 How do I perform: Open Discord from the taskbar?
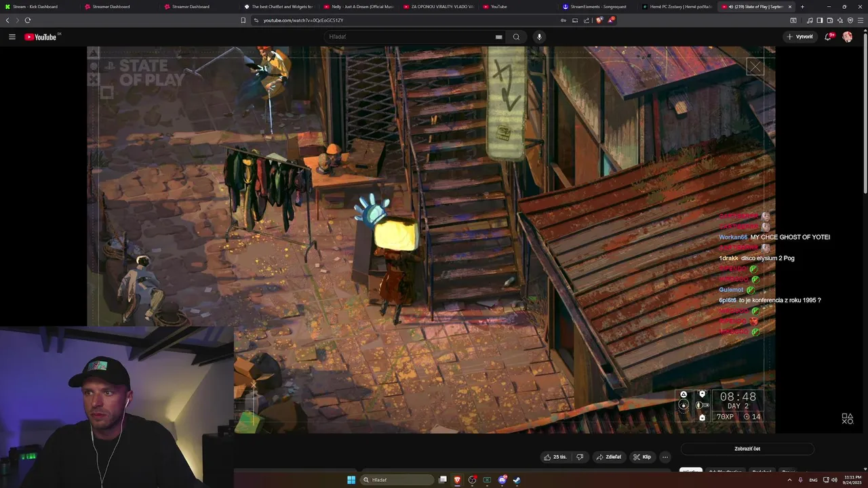[x=502, y=480]
